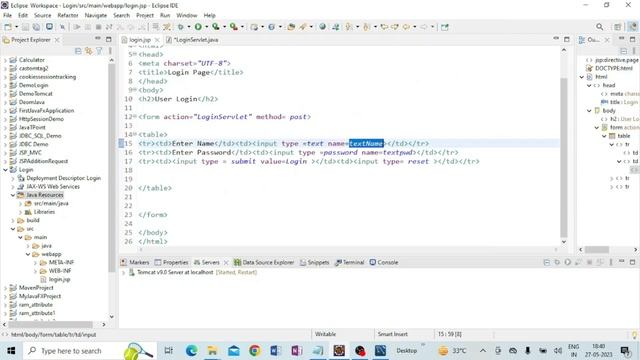Screen dimensions: 640x360
Task: Click the Save toolbar icon
Action: click(25, 27)
